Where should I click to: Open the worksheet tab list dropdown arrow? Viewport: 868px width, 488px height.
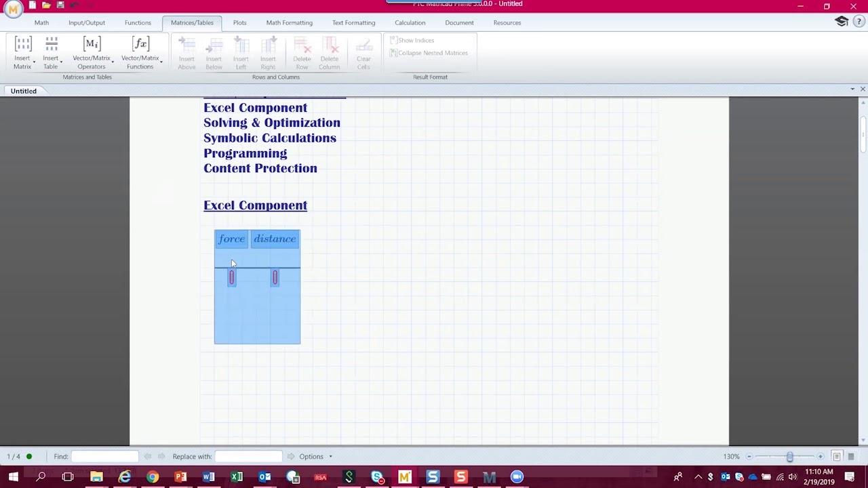[852, 89]
